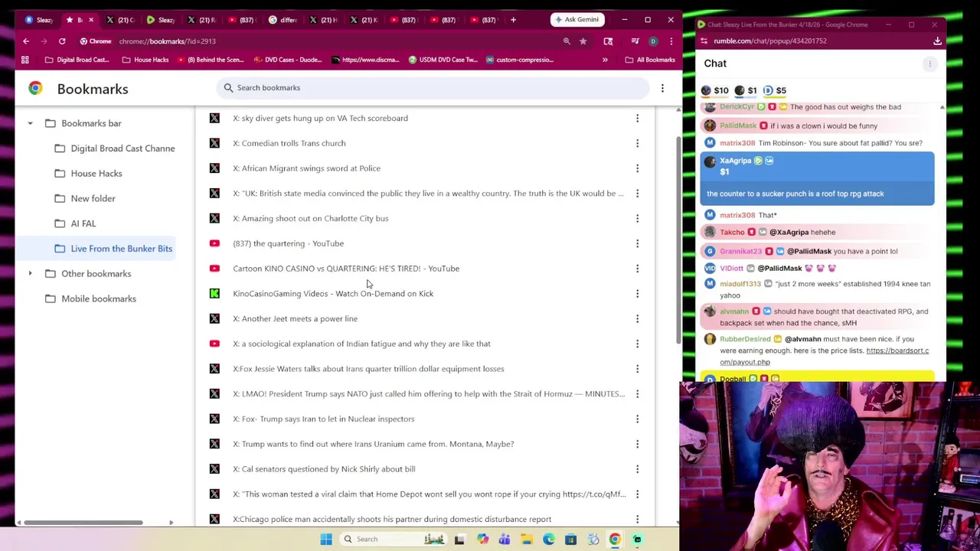Open Windows Start menu
This screenshot has height=551, width=980.
(x=326, y=539)
